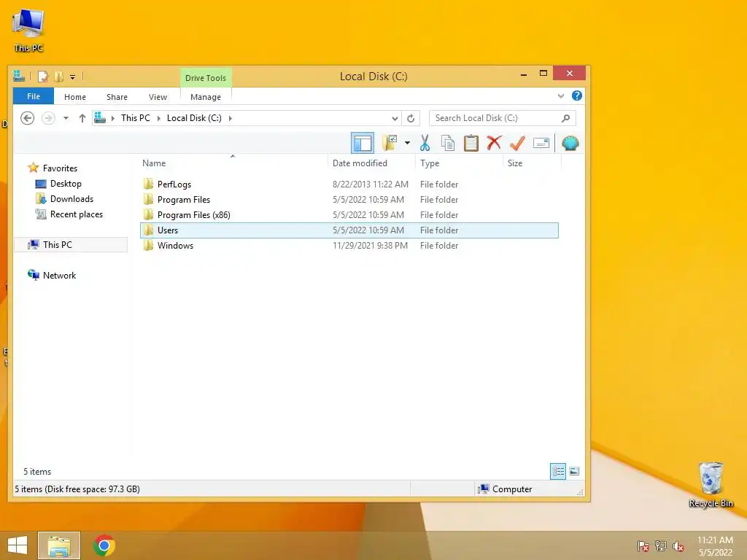Screen dimensions: 747x560
Task: Switch to large icons view button
Action: (574, 471)
